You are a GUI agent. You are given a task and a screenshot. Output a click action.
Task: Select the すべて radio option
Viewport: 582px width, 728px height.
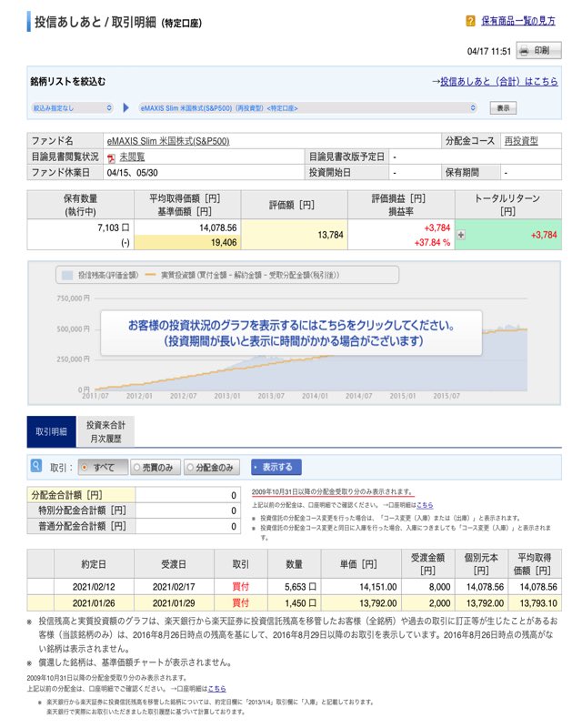pyautogui.click(x=85, y=467)
